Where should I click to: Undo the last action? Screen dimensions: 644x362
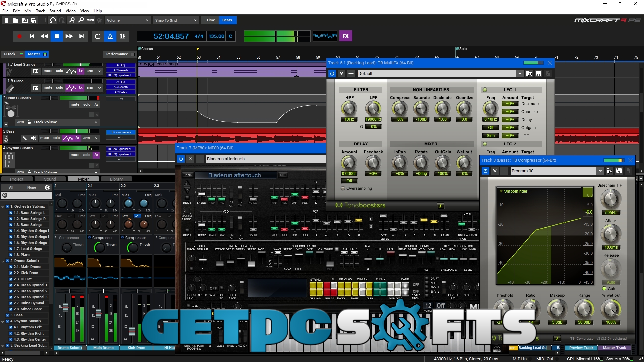tap(53, 20)
